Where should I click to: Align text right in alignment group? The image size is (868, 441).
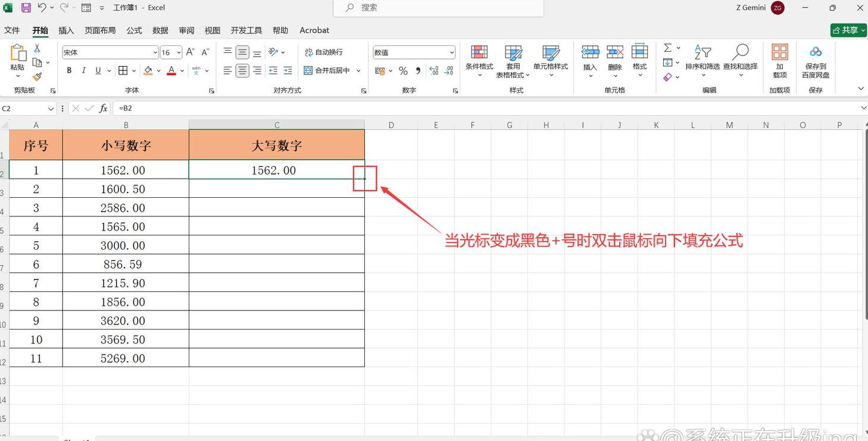tap(257, 70)
